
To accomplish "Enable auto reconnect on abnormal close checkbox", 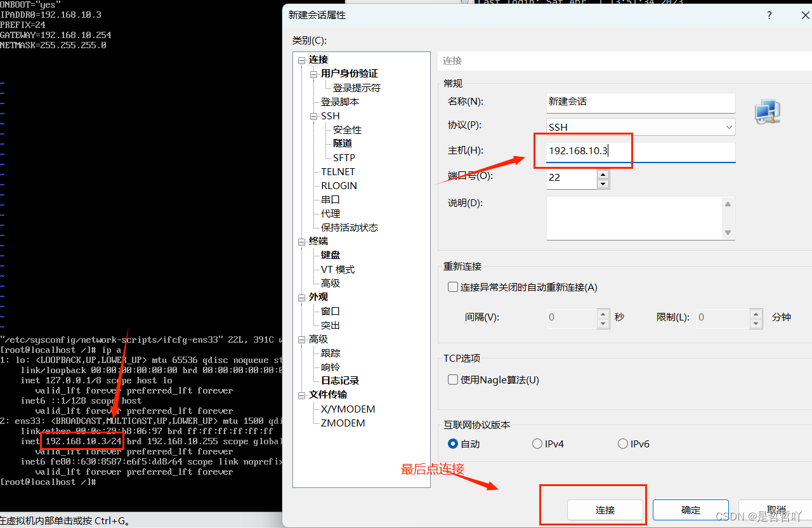I will (x=453, y=287).
